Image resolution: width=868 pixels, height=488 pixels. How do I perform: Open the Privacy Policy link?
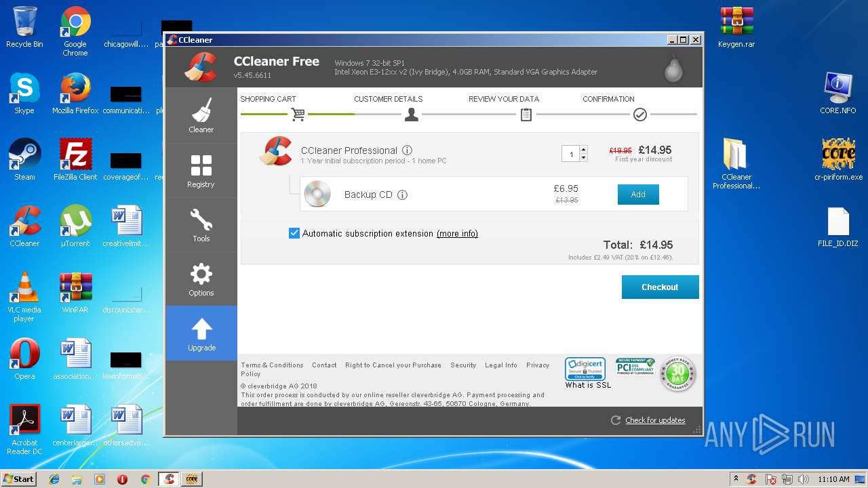pyautogui.click(x=538, y=365)
